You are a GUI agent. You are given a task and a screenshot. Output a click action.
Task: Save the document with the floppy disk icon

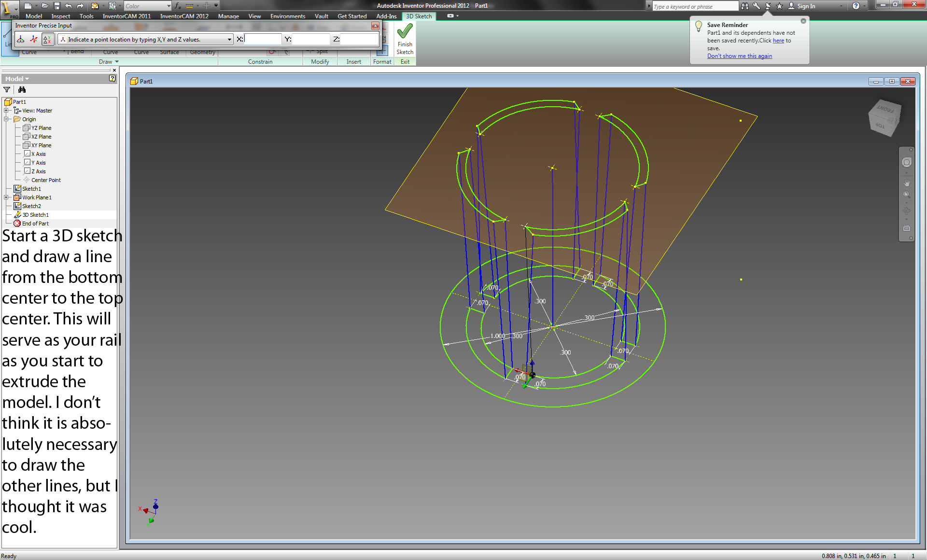coord(56,6)
